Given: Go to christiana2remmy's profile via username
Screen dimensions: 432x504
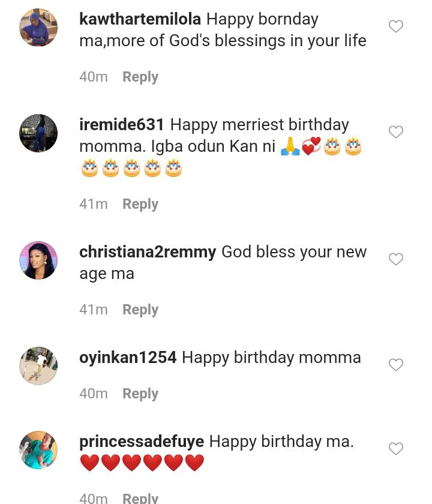Looking at the screenshot, I should point(148,252).
